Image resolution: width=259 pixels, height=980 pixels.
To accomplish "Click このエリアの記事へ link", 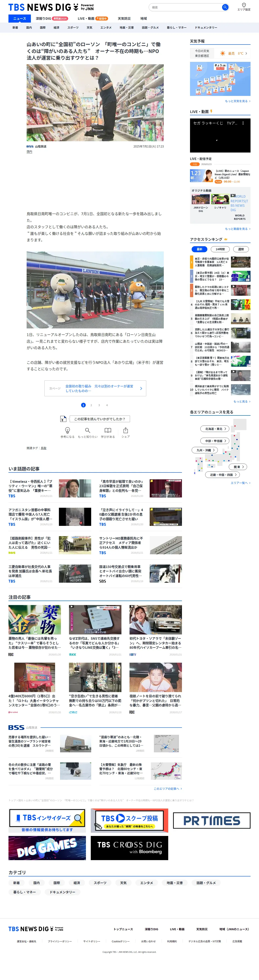I will [x=168, y=789].
